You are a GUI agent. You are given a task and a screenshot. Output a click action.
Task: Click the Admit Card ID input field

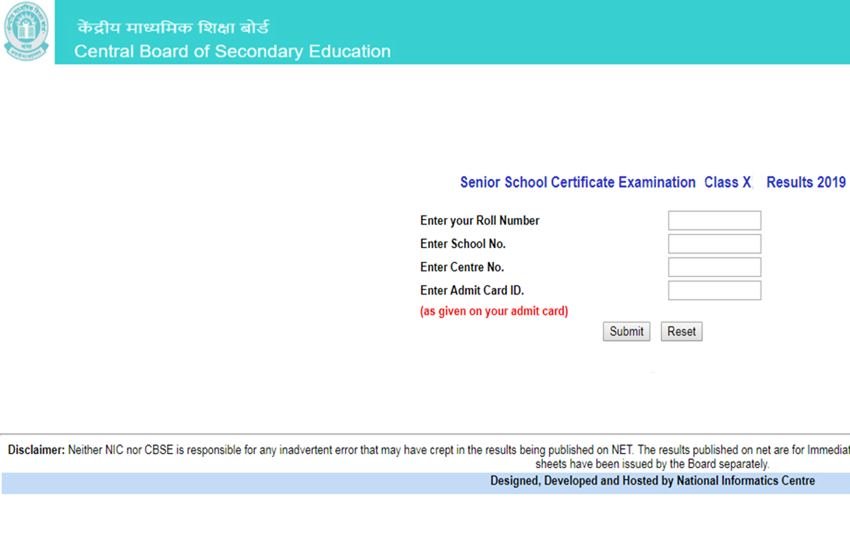coord(714,290)
